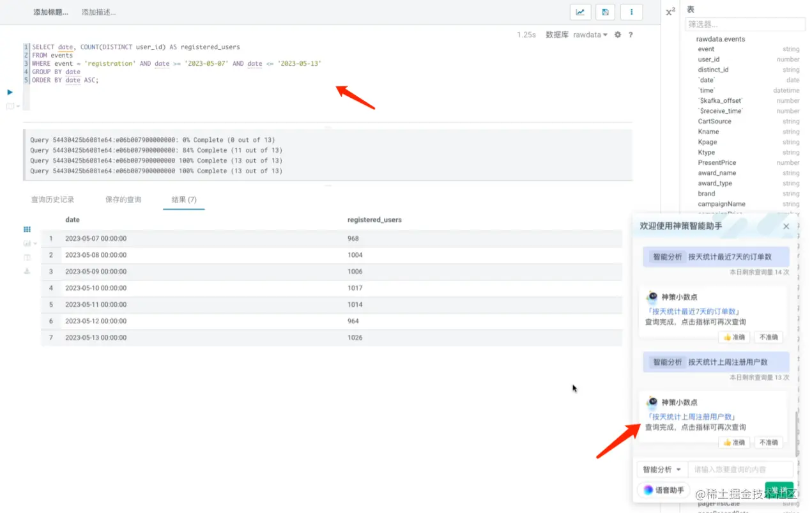
Task: Click the 964 value cell
Action: 353,321
